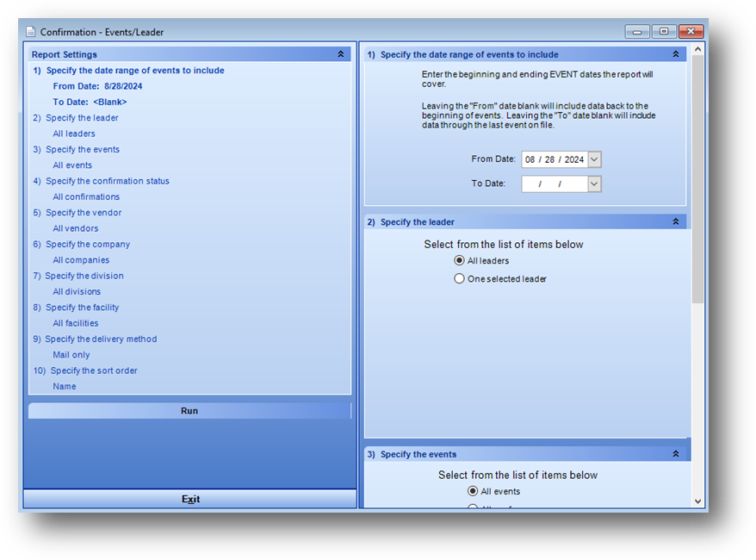Go to step 8 Specify the facility
Viewport: 756px width, 560px height.
[76, 308]
